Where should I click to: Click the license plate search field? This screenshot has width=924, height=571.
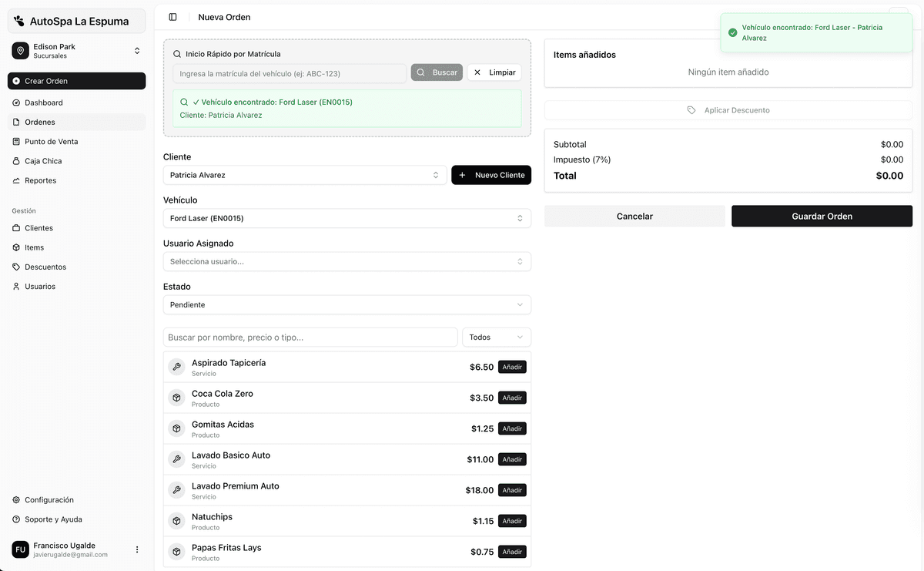290,73
